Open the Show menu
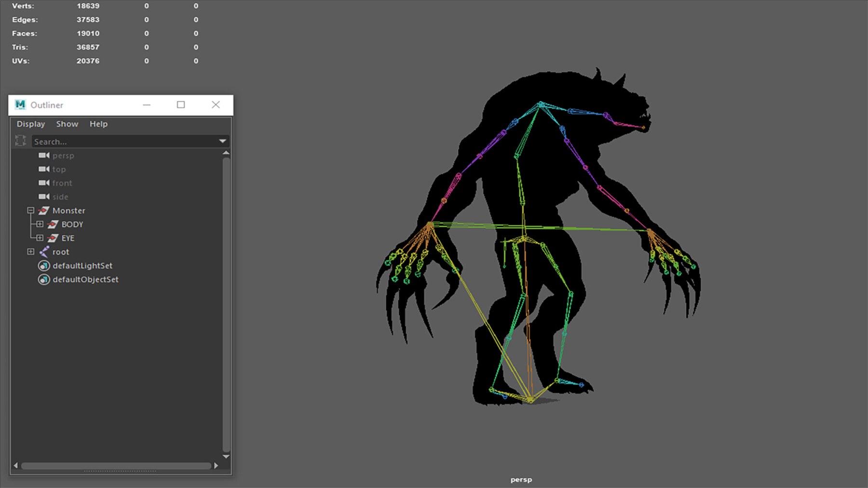868x488 pixels. point(67,124)
